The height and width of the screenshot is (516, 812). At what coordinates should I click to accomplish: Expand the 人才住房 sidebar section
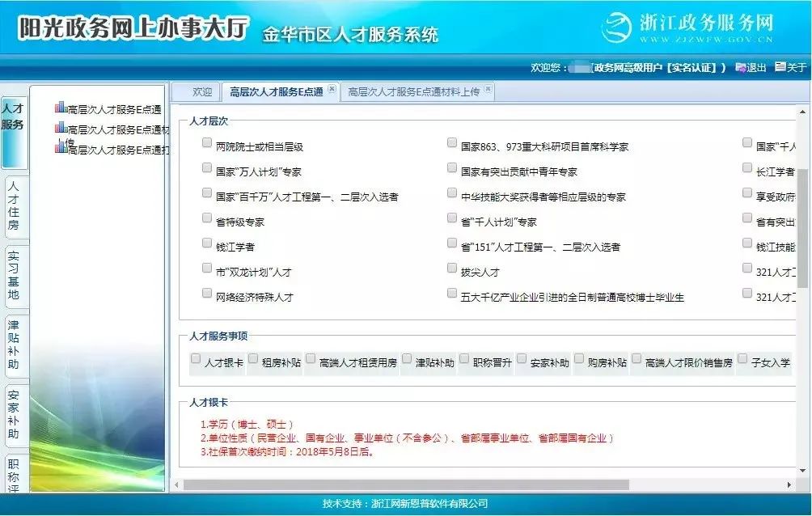coord(14,205)
